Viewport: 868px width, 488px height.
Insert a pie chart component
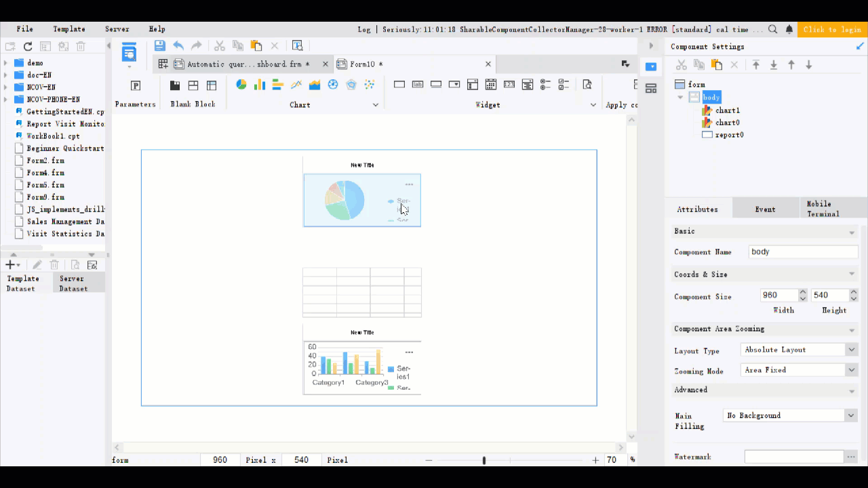coord(241,85)
